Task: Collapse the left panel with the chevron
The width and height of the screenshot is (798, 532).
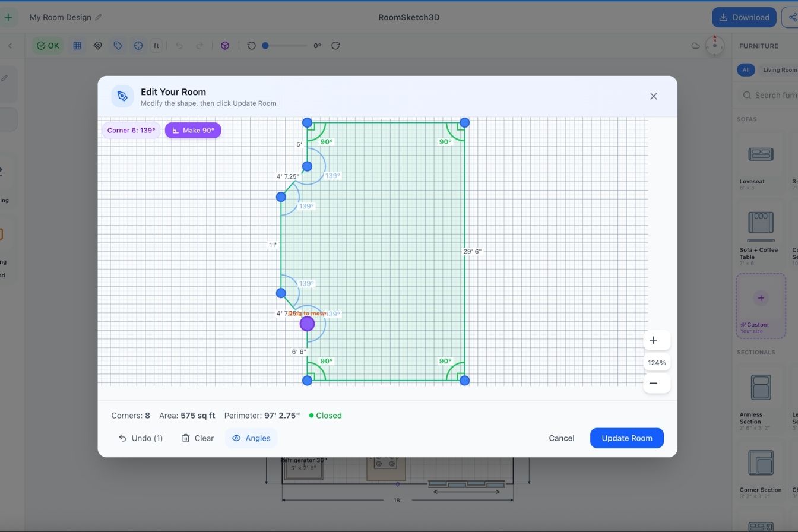Action: click(x=9, y=46)
